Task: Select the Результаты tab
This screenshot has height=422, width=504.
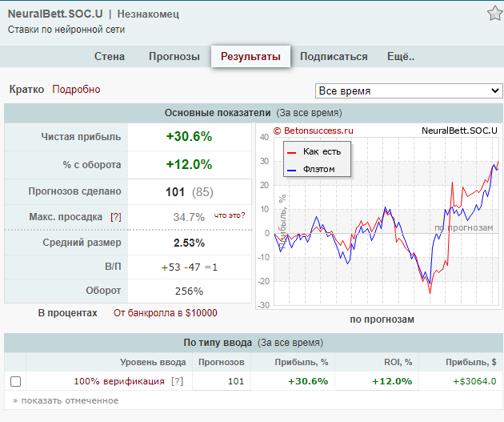Action: (x=250, y=56)
